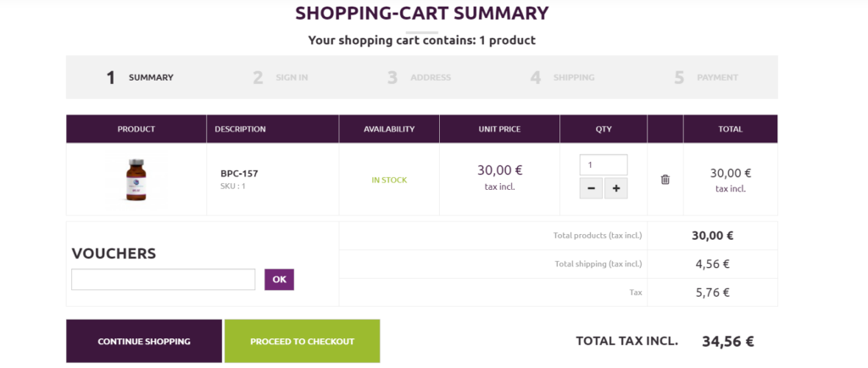Focus the voucher code input field
Viewport: 868px width, 368px height.
163,280
